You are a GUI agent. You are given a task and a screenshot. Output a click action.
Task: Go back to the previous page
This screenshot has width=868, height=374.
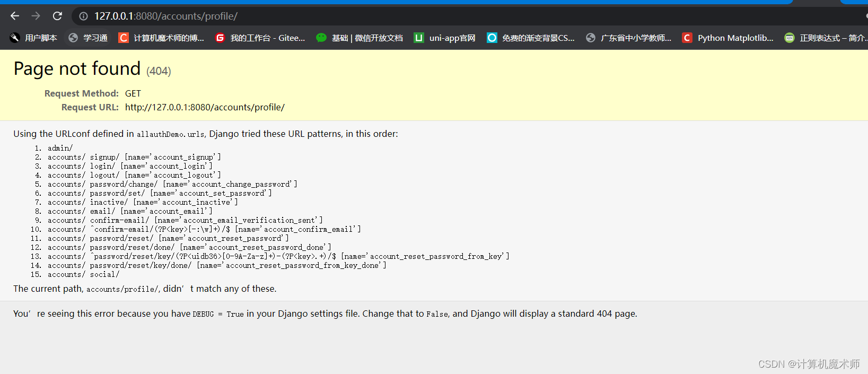click(15, 16)
